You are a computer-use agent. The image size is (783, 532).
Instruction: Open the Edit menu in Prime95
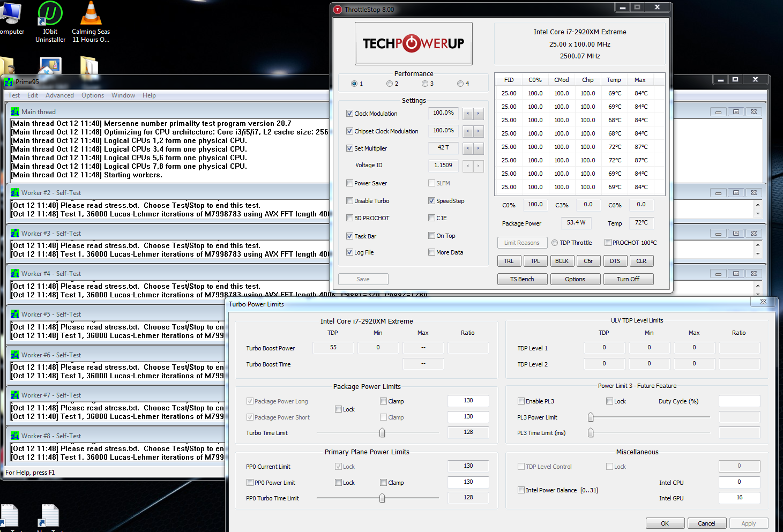point(33,95)
